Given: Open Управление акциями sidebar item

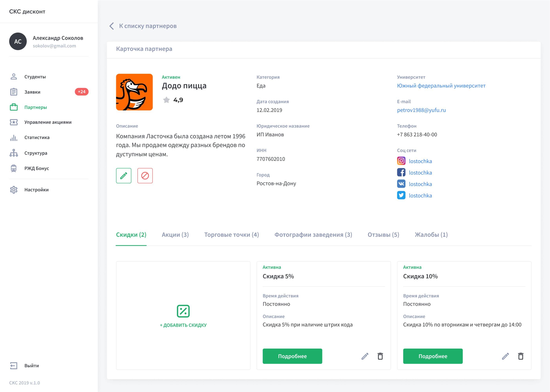Looking at the screenshot, I should (x=48, y=122).
